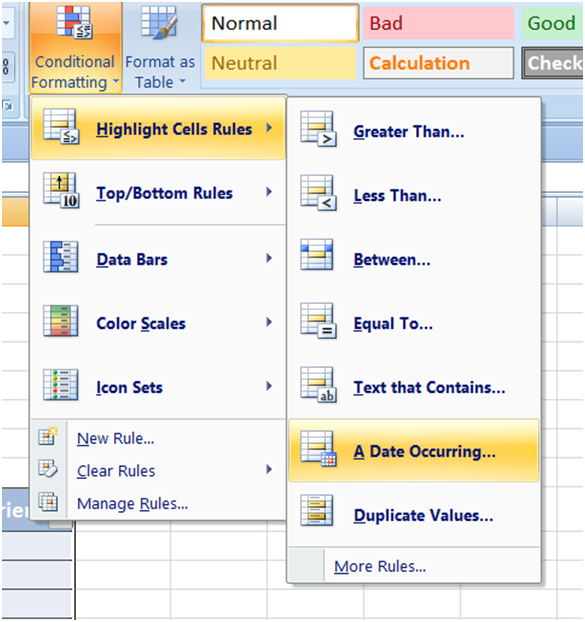Select the Highlight Cells Rules menu item

point(158,129)
